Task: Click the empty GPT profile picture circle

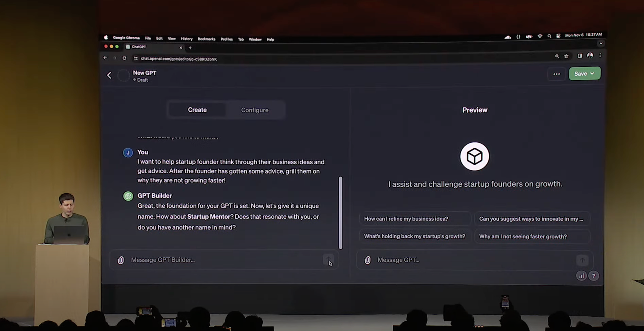Action: click(123, 76)
